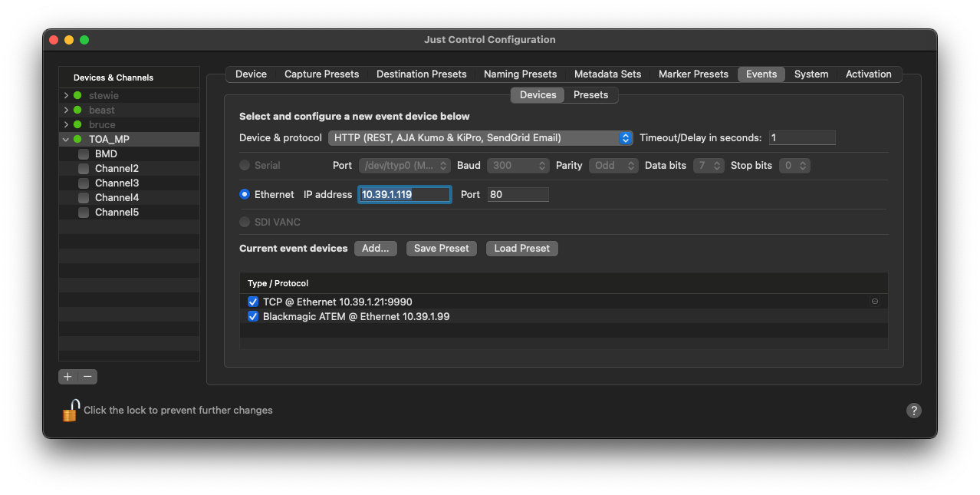The height and width of the screenshot is (495, 980).
Task: Open the Baud rate dropdown
Action: 518,166
